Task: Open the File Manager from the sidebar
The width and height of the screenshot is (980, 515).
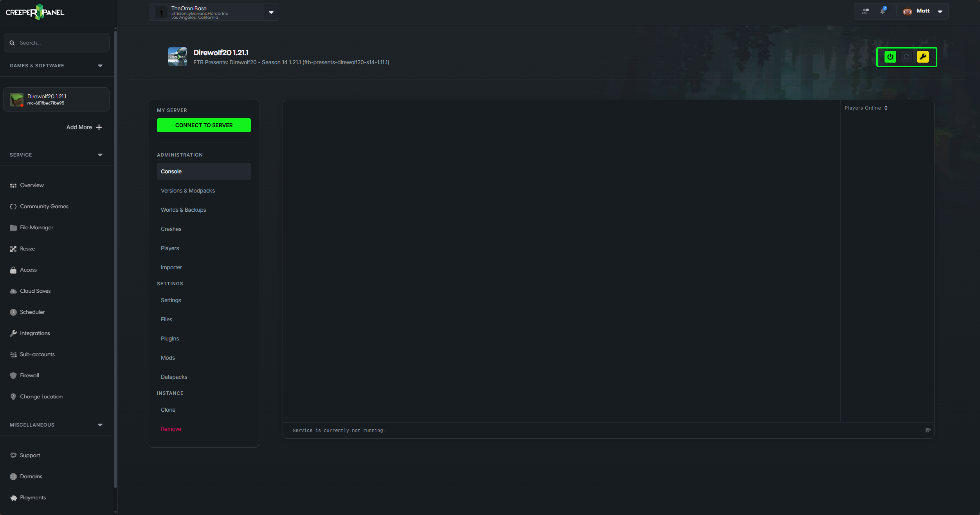Action: [x=36, y=227]
